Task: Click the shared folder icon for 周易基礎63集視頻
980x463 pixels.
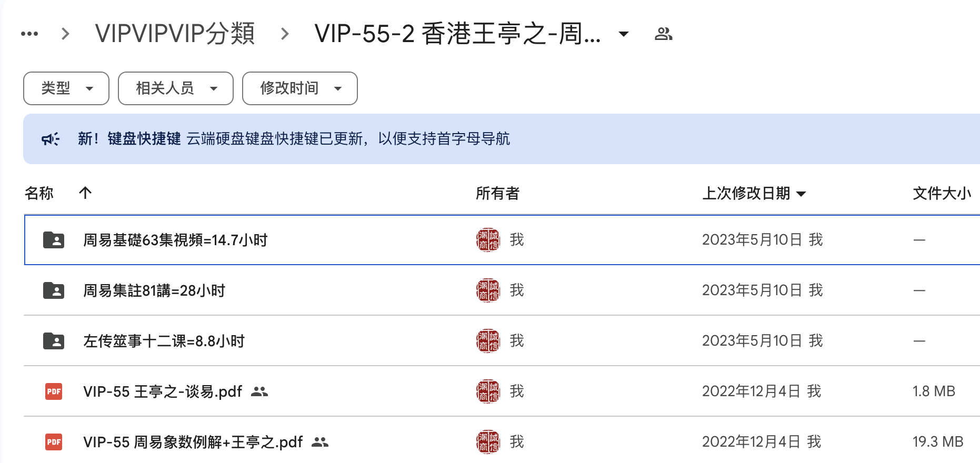Action: click(54, 240)
